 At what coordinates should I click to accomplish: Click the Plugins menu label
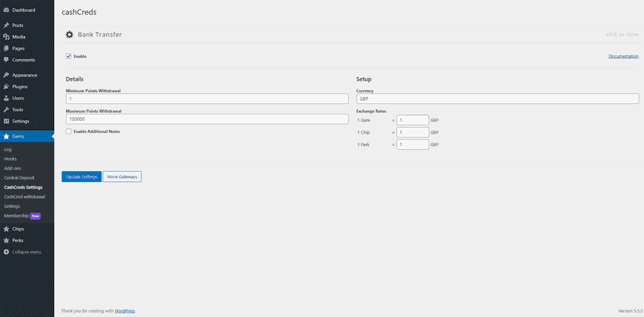click(x=20, y=87)
